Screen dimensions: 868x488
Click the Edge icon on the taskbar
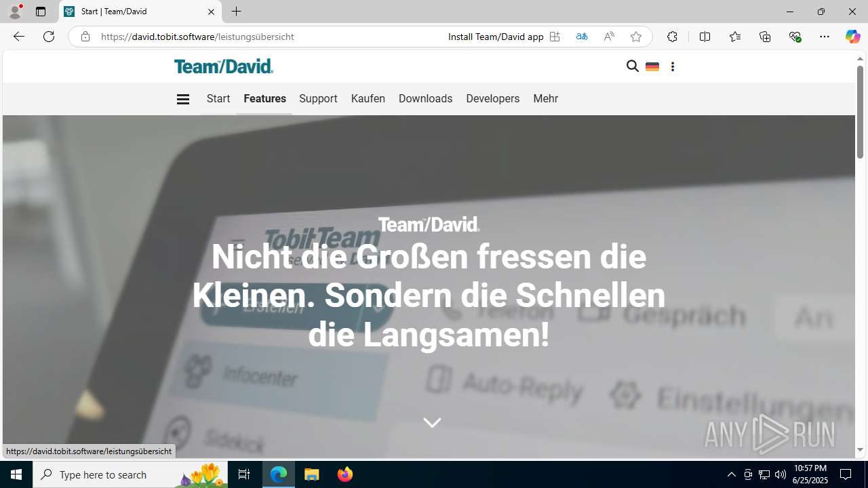(279, 474)
